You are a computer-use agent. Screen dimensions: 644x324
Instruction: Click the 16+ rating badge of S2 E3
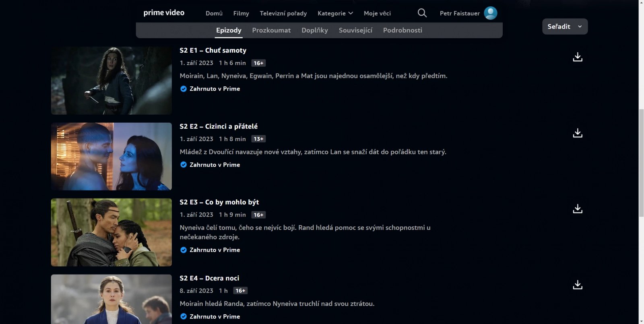coord(258,215)
